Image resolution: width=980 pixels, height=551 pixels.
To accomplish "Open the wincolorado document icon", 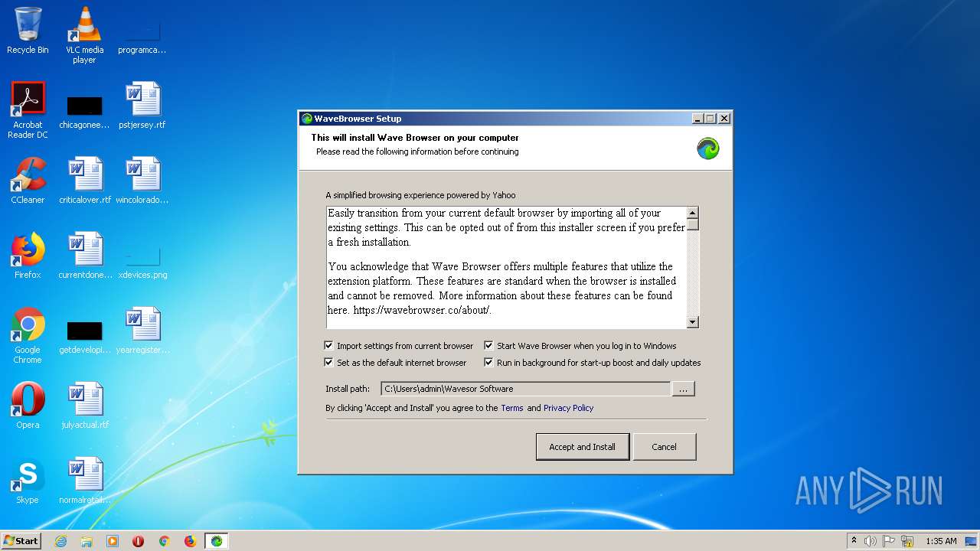I will pos(142,181).
